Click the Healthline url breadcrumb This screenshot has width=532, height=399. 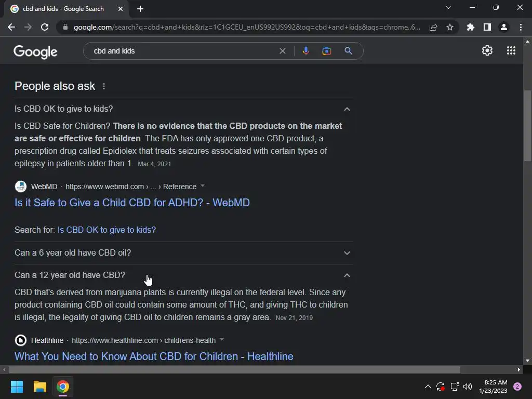tap(143, 340)
